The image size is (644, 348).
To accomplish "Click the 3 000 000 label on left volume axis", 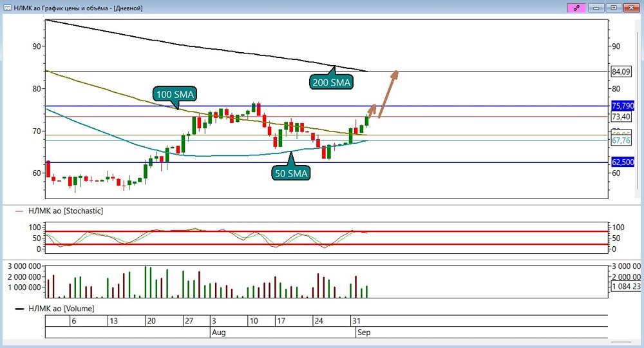I will click(x=24, y=266).
